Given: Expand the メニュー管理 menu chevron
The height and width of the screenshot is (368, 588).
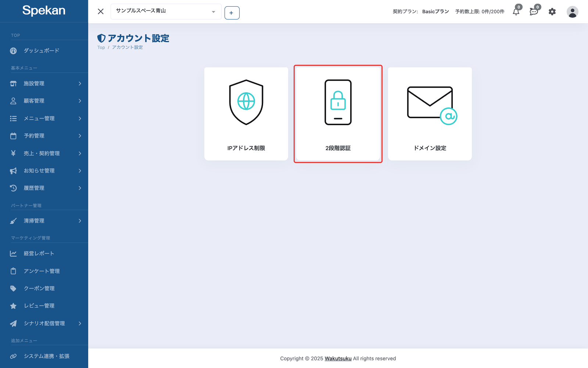Looking at the screenshot, I should [x=80, y=118].
